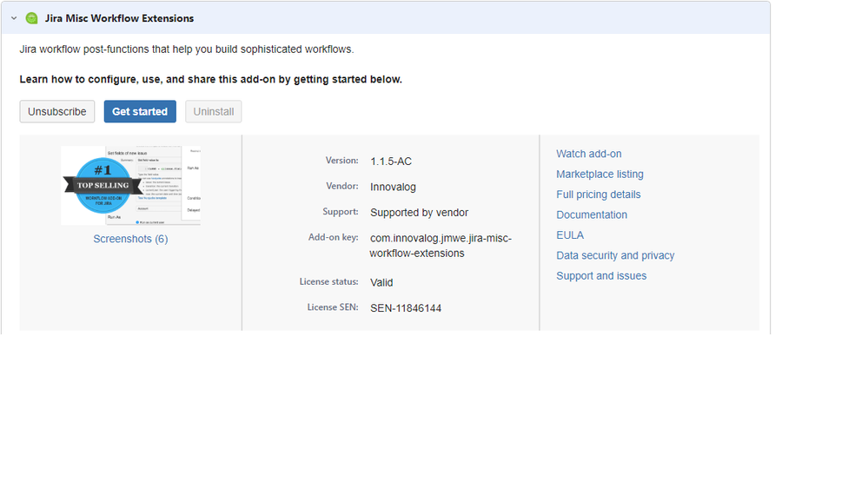
Task: Open the Marketplace listing link
Action: coord(600,175)
